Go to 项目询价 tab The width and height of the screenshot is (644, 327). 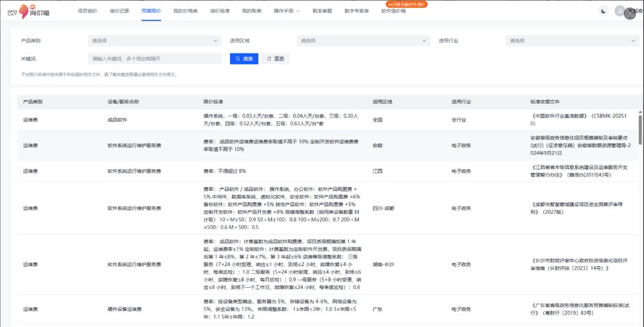point(88,11)
